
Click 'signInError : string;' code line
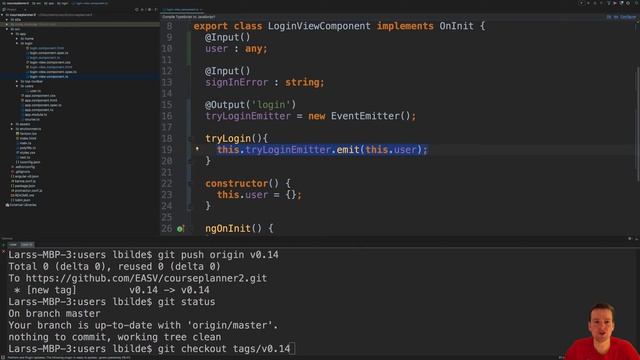[265, 82]
